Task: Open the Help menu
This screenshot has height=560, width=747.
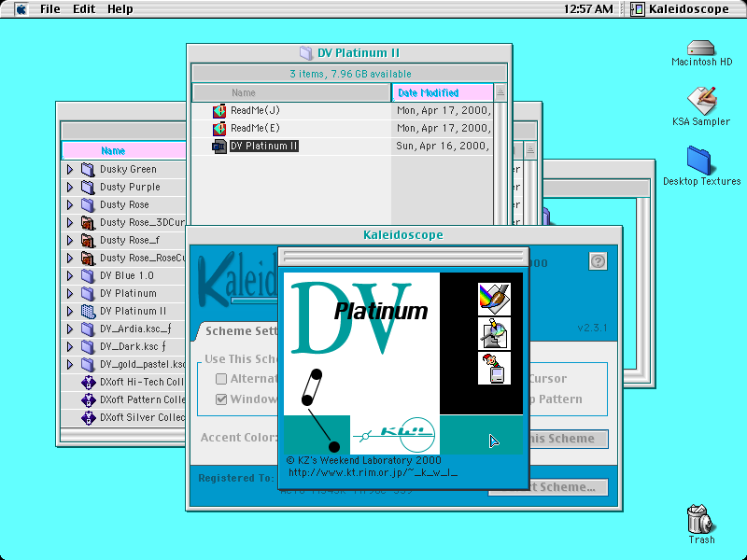Action: point(120,9)
